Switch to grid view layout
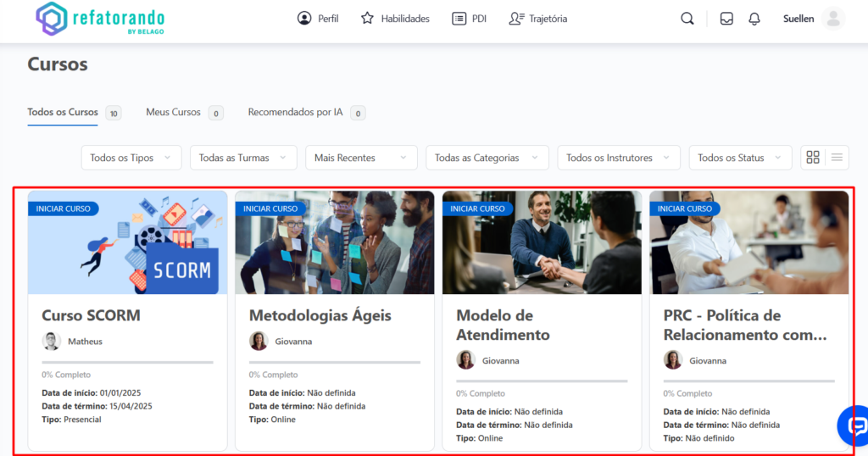The width and height of the screenshot is (868, 456). [813, 158]
